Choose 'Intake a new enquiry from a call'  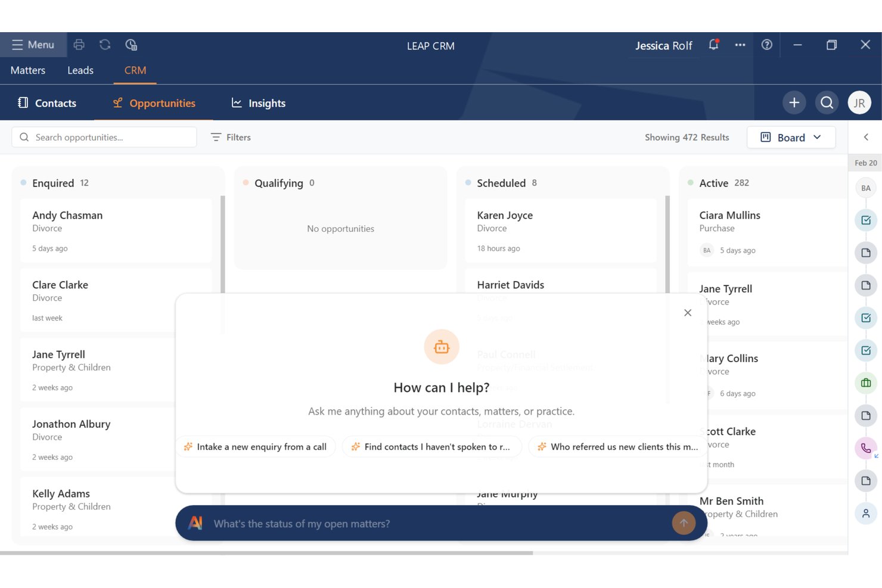(256, 447)
